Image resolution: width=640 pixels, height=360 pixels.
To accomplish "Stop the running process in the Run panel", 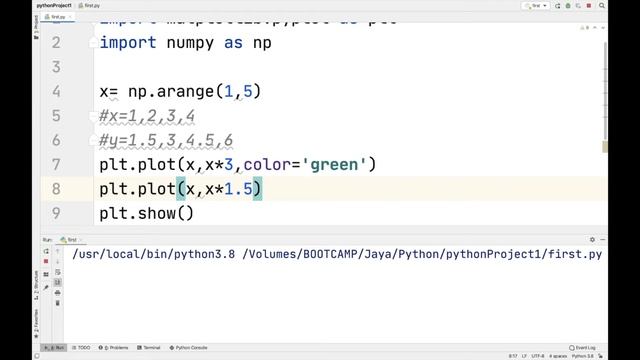I will [46, 261].
